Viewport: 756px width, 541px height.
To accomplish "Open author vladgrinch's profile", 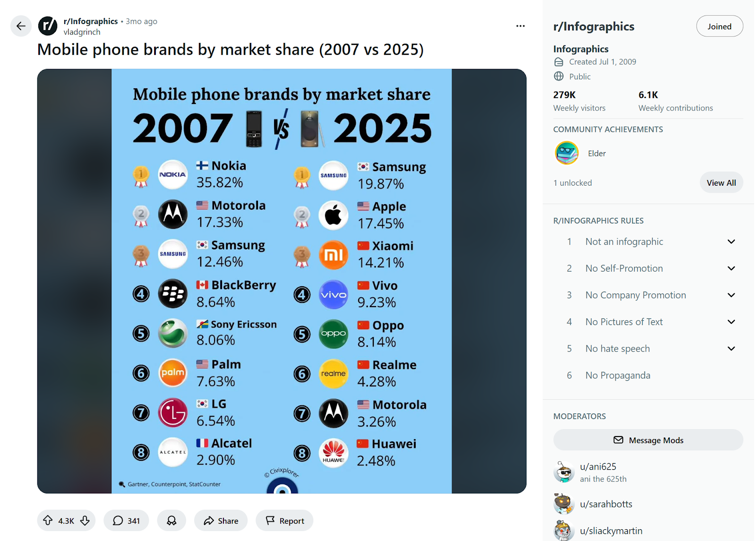I will click(82, 32).
